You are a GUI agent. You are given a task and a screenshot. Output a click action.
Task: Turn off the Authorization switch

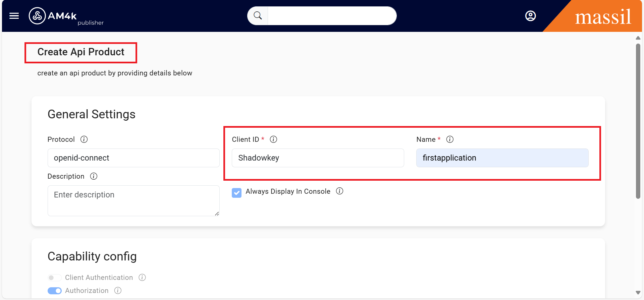[x=54, y=291]
